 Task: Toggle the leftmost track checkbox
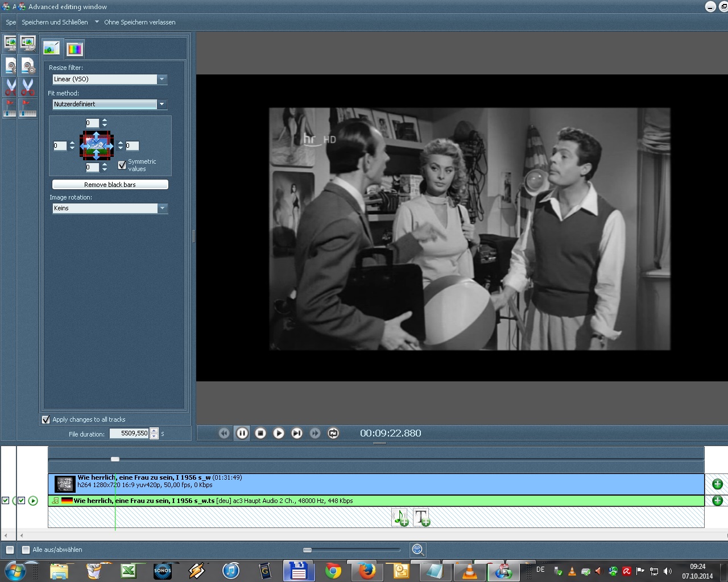pyautogui.click(x=6, y=501)
